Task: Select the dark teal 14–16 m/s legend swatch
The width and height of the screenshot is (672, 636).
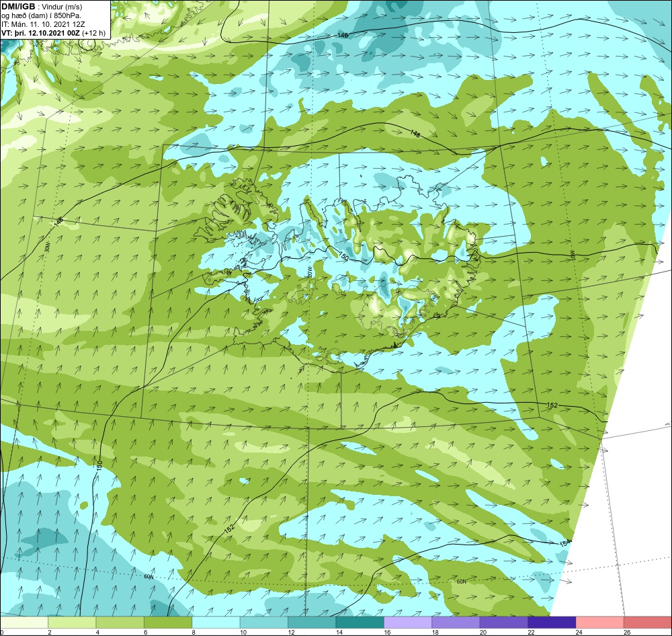Action: pos(360,623)
